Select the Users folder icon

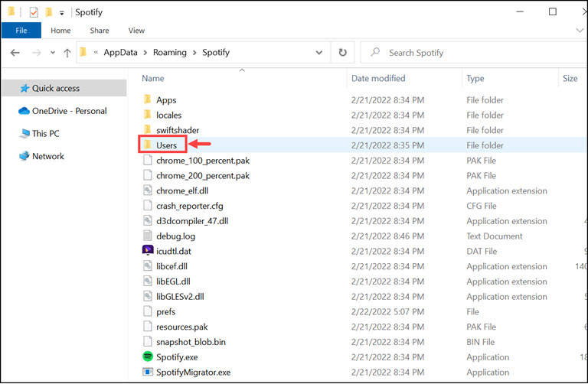[147, 145]
